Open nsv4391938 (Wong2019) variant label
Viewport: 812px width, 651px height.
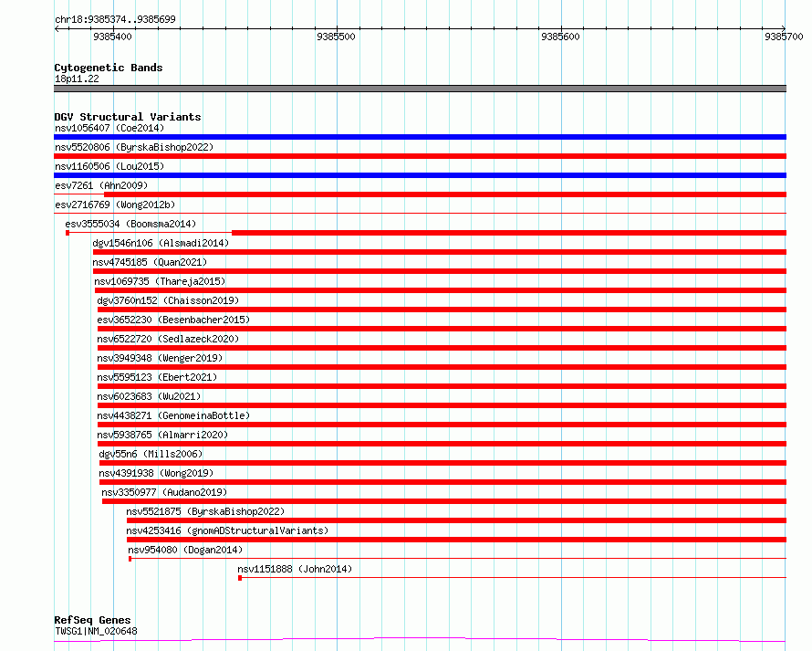pyautogui.click(x=156, y=473)
